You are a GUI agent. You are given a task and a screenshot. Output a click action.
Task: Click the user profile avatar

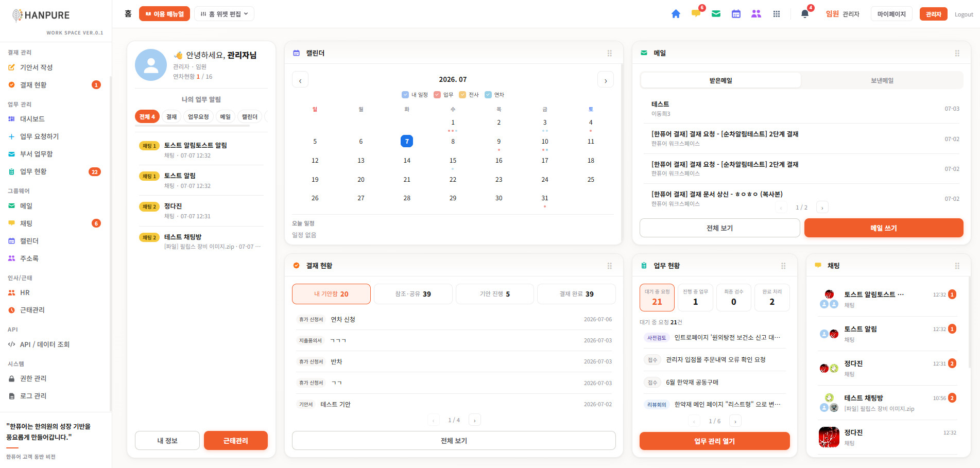pos(151,65)
